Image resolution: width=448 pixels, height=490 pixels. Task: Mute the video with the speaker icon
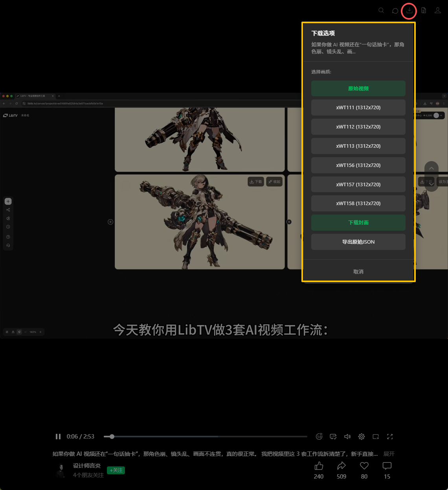click(347, 437)
